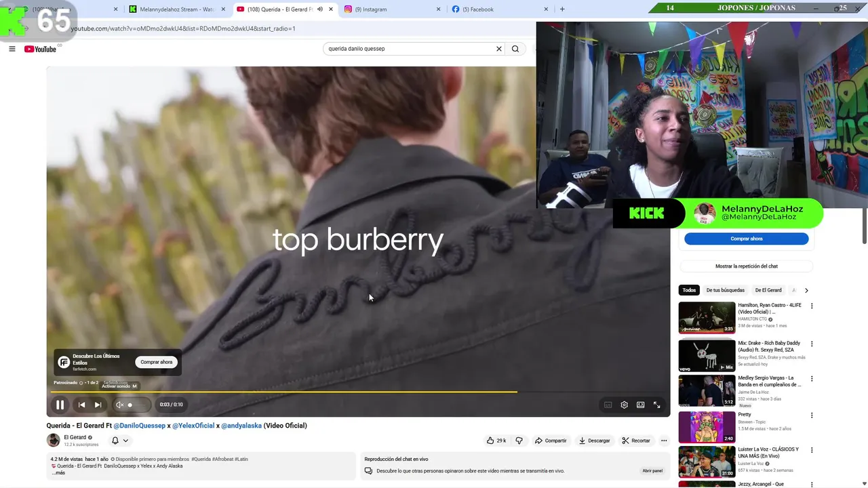The height and width of the screenshot is (488, 868).
Task: Open the Medley Sergio Vargas video thumbnail
Action: tap(707, 390)
